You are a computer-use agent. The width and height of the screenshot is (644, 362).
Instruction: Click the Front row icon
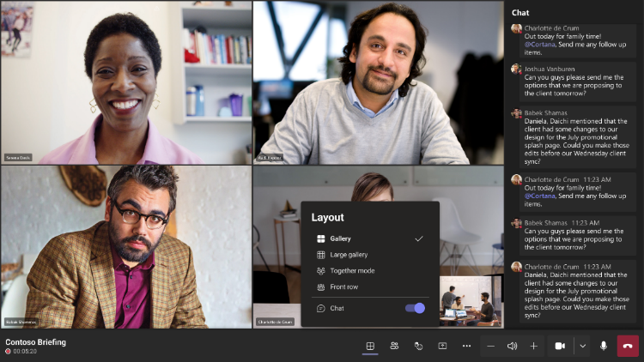point(321,287)
